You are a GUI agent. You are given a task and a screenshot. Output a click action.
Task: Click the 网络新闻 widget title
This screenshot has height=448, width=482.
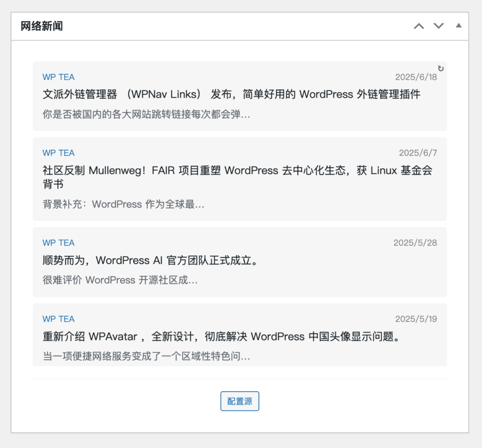(42, 26)
